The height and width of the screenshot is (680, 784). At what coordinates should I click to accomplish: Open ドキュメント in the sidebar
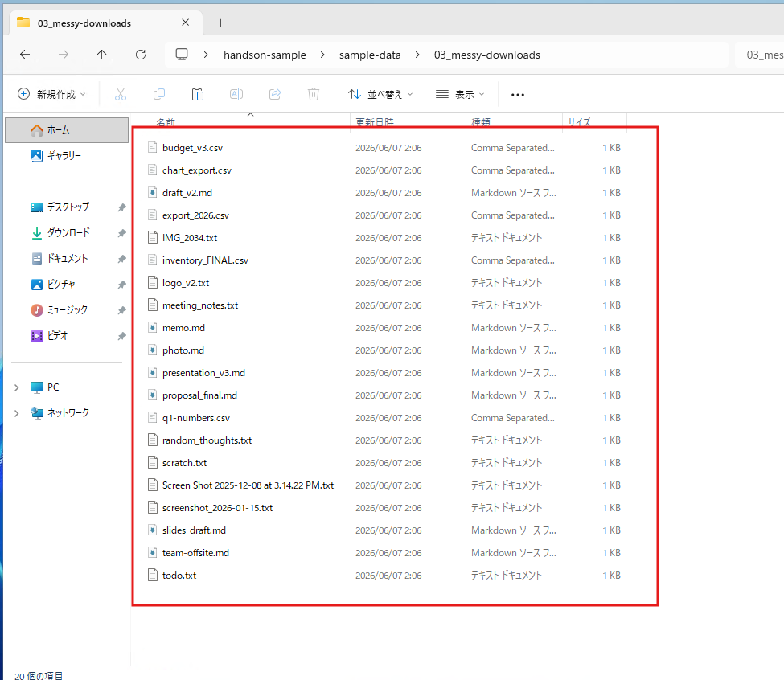pos(67,258)
